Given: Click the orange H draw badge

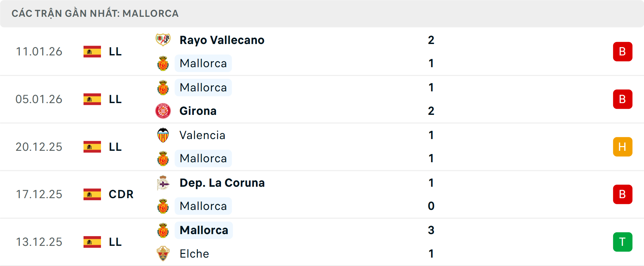Looking at the screenshot, I should [622, 147].
